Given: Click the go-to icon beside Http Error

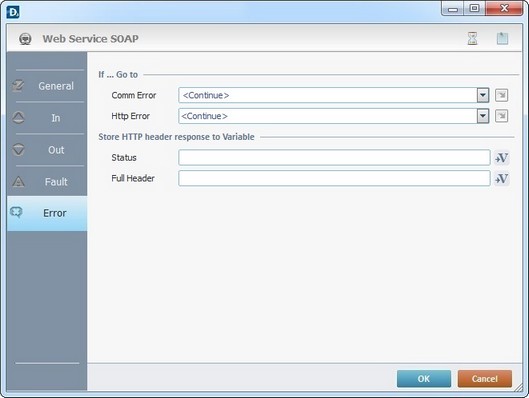Looking at the screenshot, I should (501, 116).
